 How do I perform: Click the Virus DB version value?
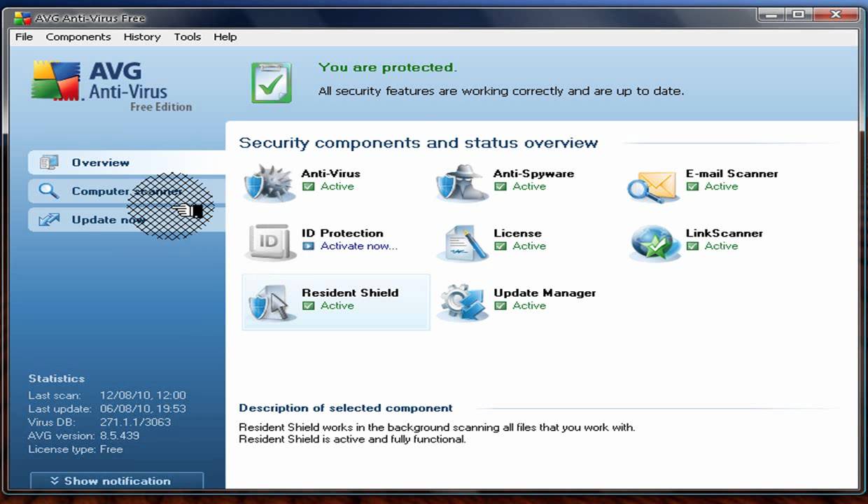tap(135, 421)
